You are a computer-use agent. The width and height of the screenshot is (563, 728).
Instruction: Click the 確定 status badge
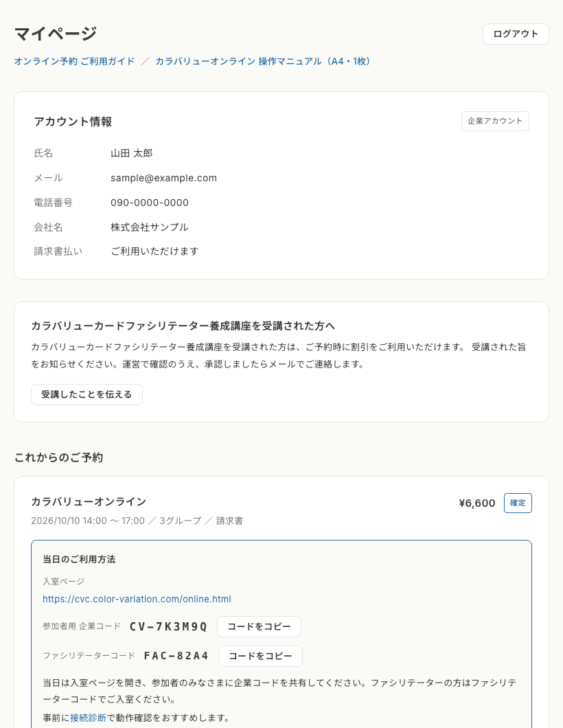tap(518, 503)
